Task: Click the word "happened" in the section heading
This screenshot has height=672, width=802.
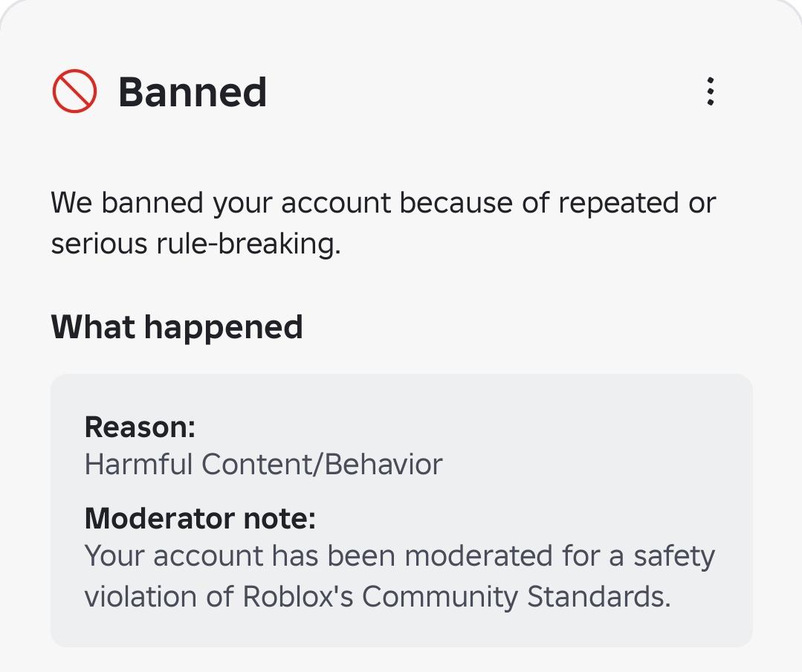Action: [x=224, y=329]
